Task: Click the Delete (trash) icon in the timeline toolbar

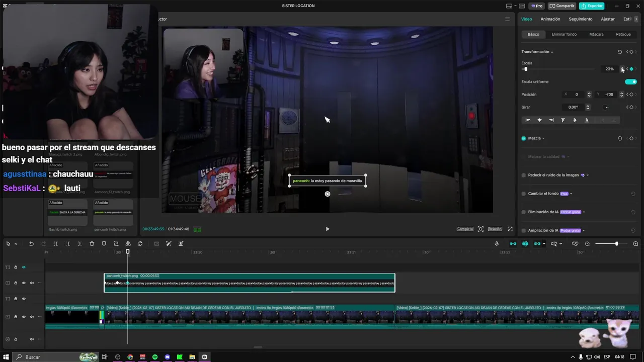Action: click(x=92, y=244)
